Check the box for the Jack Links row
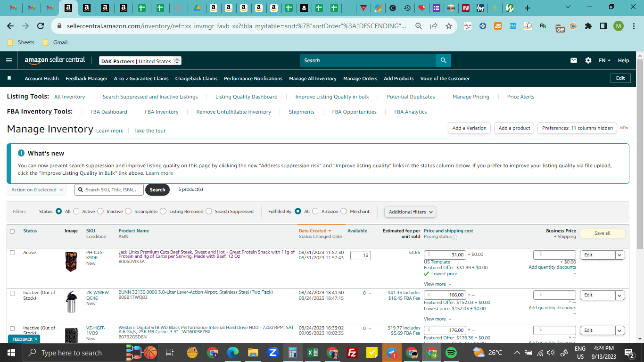Viewport: 644px width, 362px height. 12,253
